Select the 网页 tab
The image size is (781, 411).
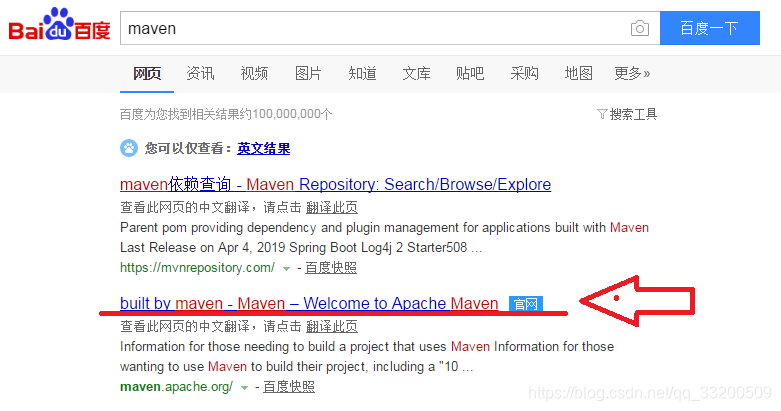tap(147, 74)
